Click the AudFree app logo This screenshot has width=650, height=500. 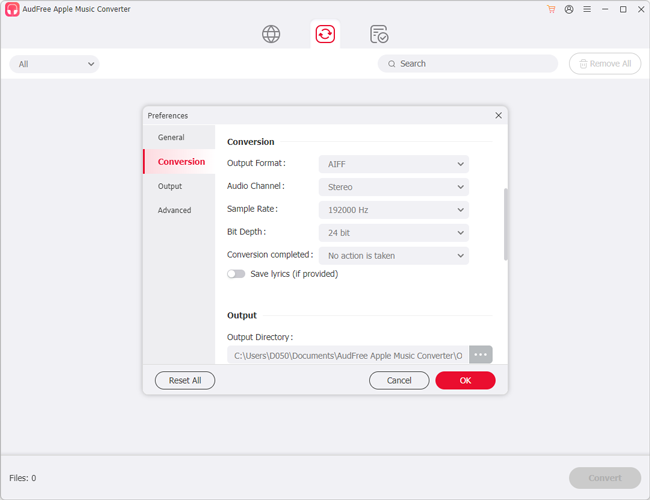coord(12,9)
